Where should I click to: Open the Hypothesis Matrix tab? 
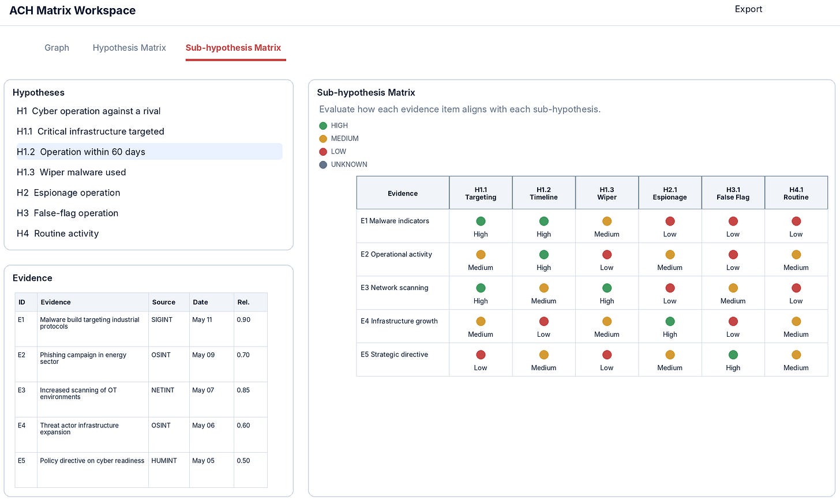129,48
